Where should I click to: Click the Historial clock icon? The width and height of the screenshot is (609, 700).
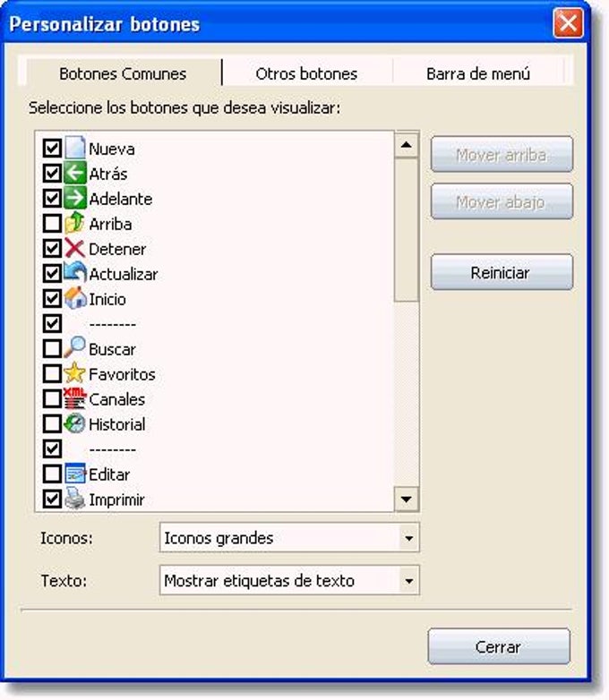[x=74, y=423]
